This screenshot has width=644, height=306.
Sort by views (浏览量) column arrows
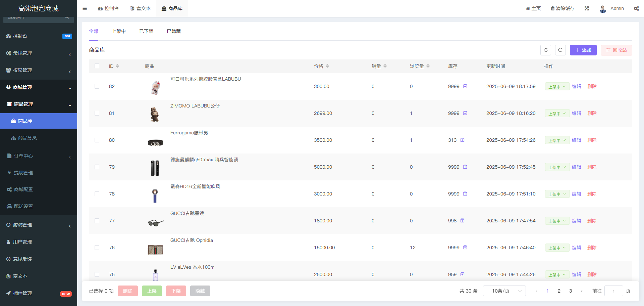428,66
